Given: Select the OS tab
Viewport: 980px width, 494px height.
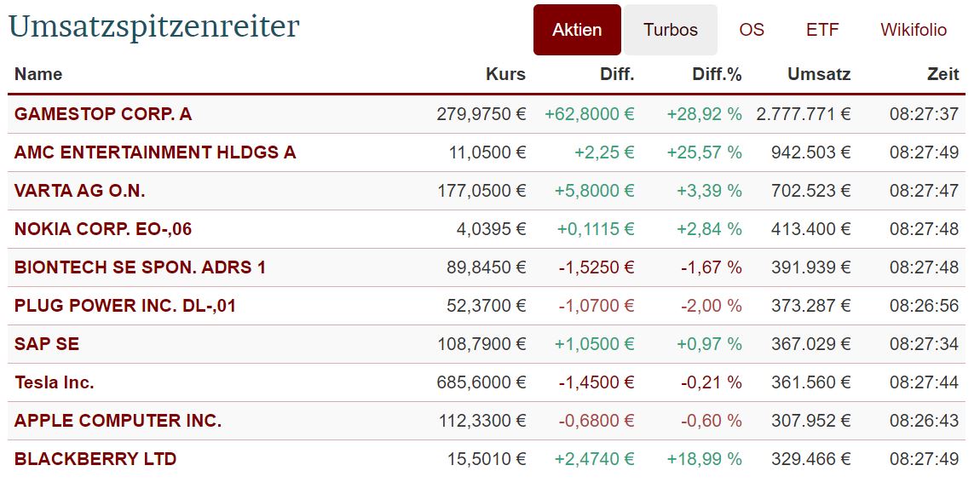Looking at the screenshot, I should 752,30.
